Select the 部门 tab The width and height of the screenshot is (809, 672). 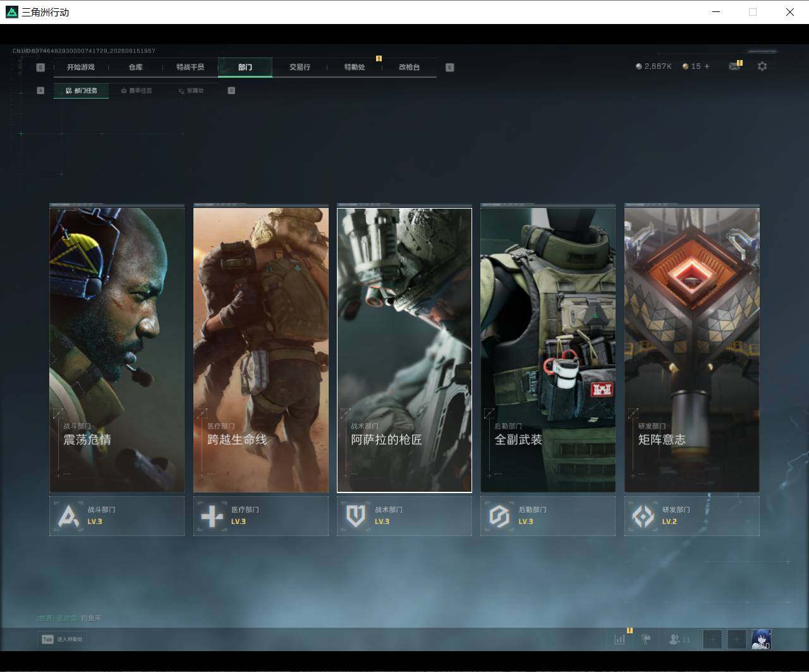(x=245, y=67)
